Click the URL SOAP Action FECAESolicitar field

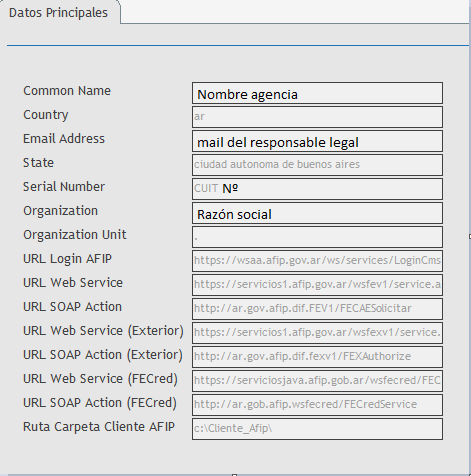pos(317,309)
